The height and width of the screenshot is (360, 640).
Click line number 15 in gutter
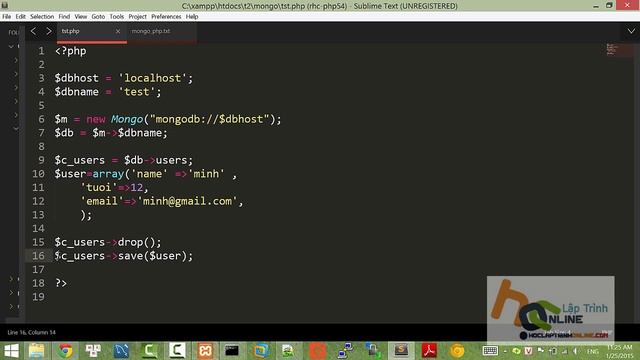point(38,242)
